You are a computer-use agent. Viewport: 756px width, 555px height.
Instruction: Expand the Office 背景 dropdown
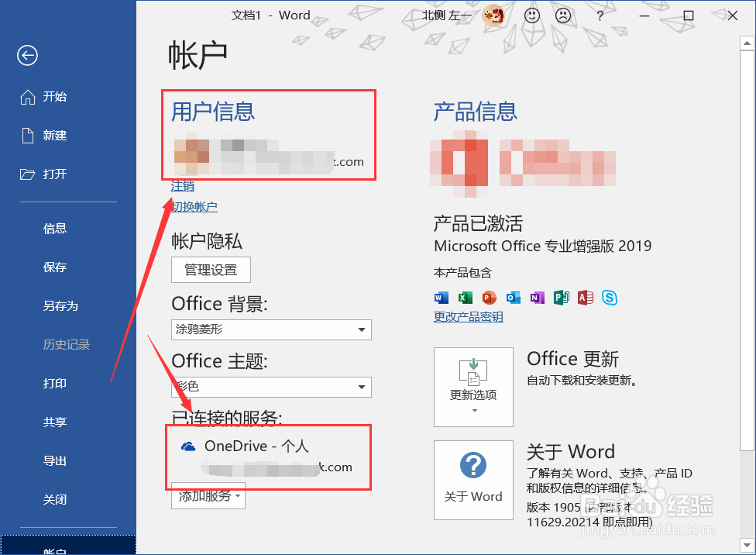point(271,329)
